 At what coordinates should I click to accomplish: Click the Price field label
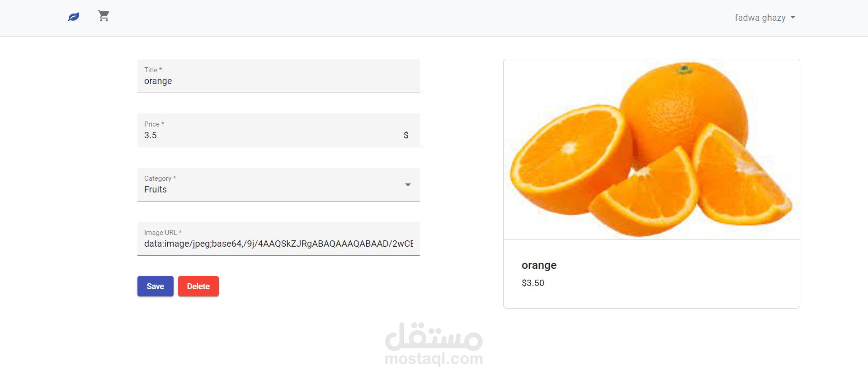click(x=154, y=124)
